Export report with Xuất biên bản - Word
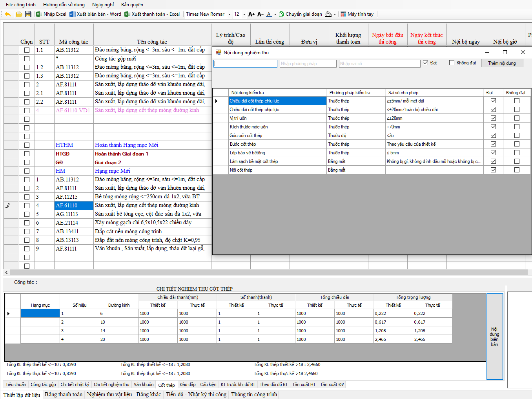Viewport: 532px width, 399px height. point(95,14)
